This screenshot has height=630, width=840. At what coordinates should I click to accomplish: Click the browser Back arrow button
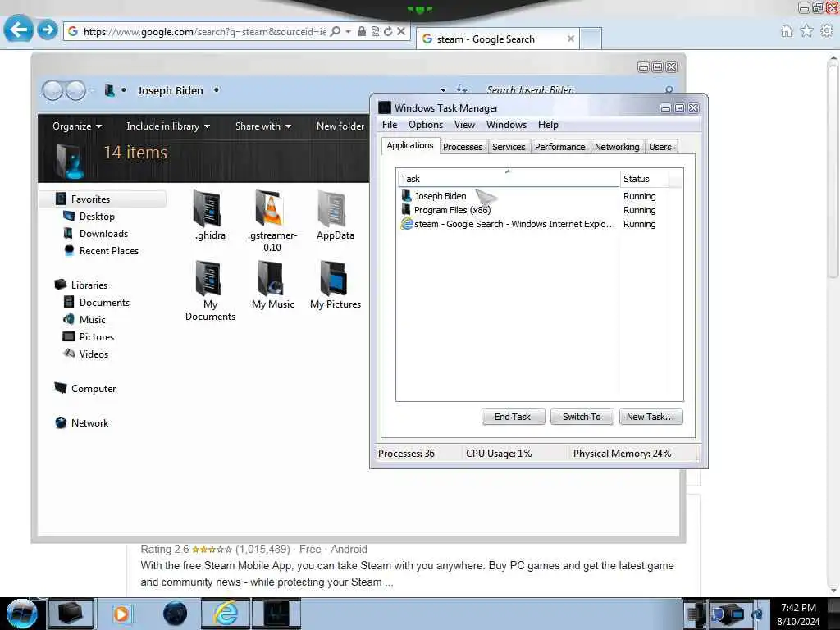point(18,30)
